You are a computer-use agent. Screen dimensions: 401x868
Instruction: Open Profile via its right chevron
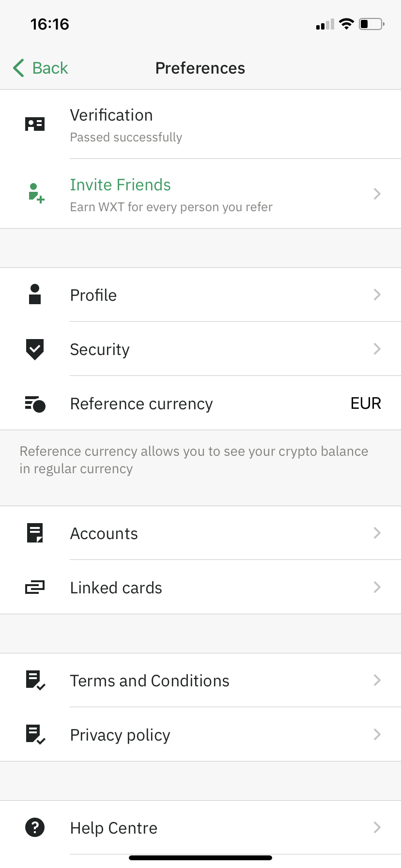tap(377, 295)
